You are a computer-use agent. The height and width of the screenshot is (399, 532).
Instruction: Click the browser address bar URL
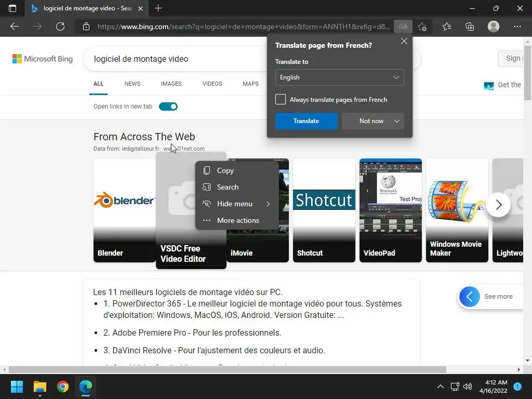(244, 26)
